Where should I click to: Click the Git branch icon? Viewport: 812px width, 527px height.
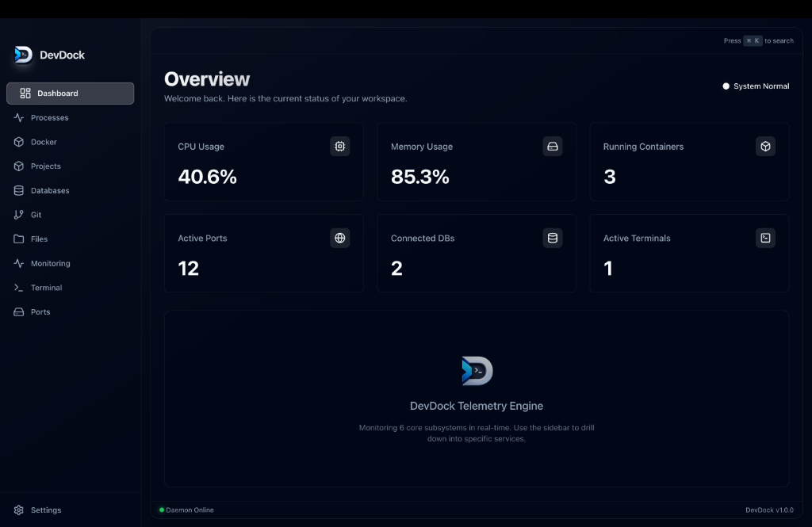[x=19, y=215]
